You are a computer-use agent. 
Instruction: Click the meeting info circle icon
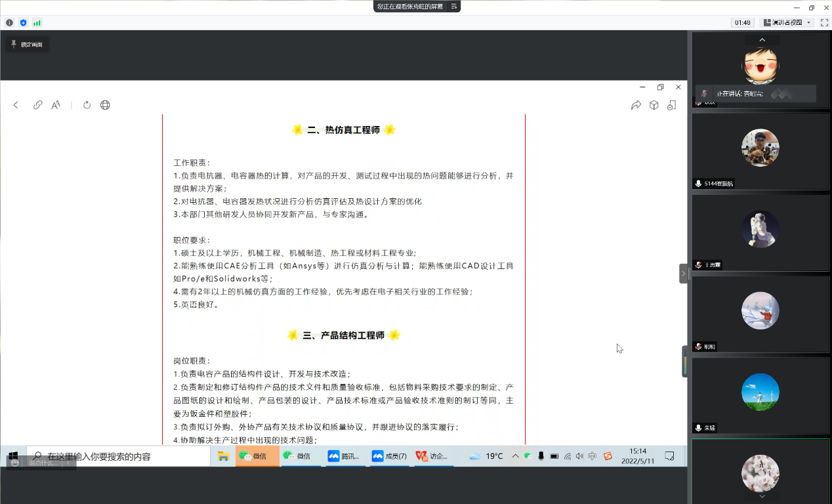tap(9, 22)
